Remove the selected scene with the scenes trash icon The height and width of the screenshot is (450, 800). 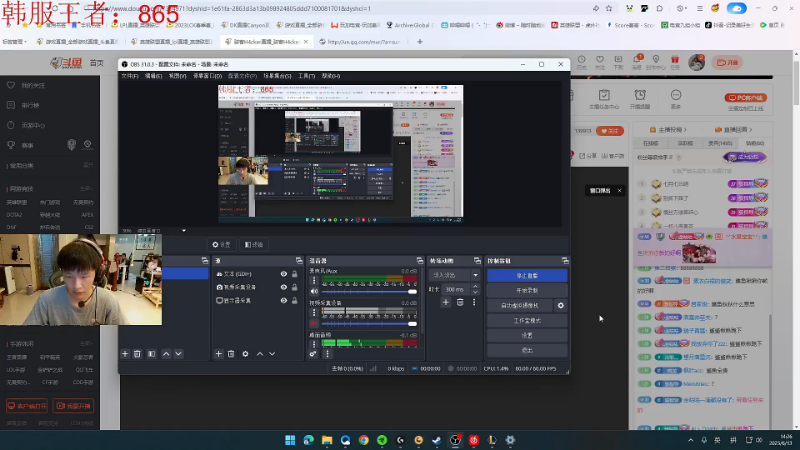coord(137,354)
